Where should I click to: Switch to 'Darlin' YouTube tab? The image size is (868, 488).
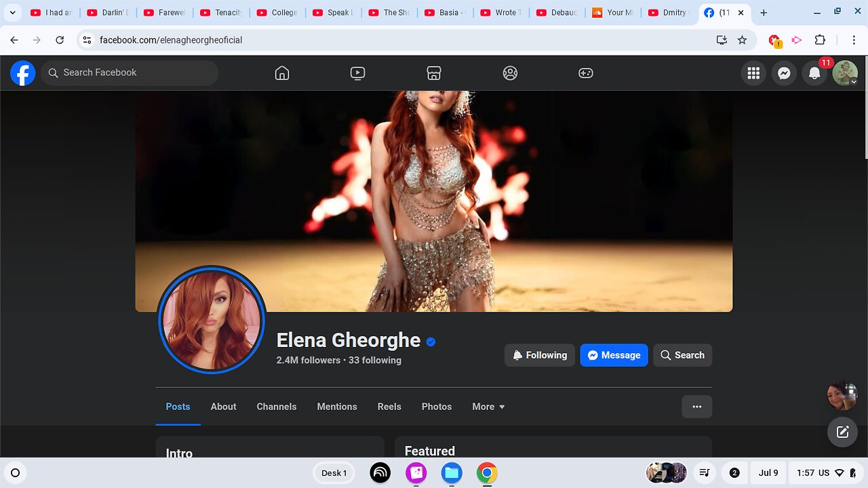point(108,12)
